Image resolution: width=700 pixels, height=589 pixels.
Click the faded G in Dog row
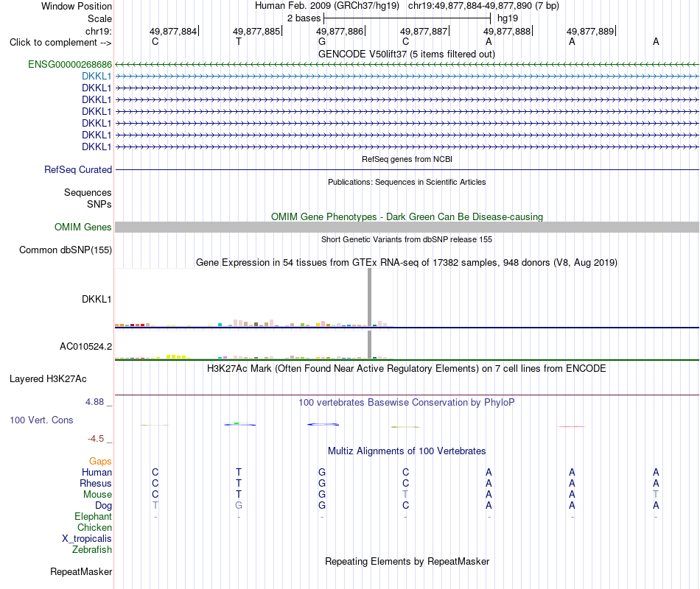pos(239,506)
